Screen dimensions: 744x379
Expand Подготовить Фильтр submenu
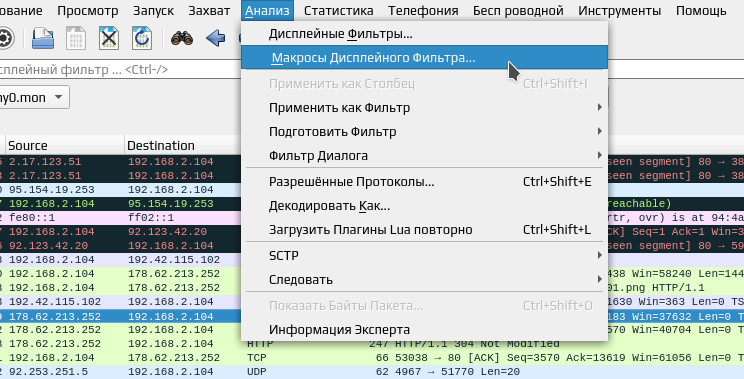tap(424, 131)
